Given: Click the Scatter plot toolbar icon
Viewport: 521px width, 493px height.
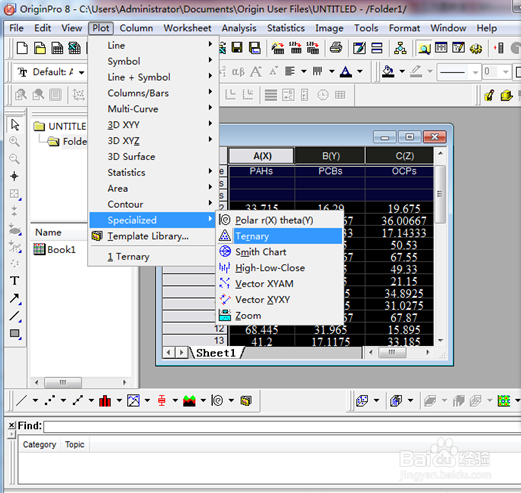Looking at the screenshot, I should 50,400.
